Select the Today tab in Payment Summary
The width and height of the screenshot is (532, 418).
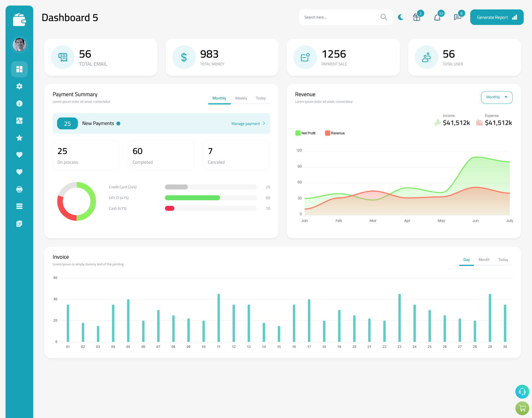pos(261,98)
